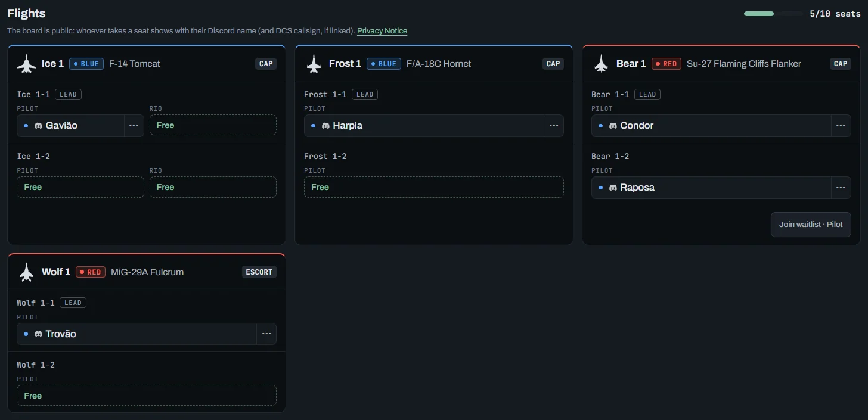Image resolution: width=868 pixels, height=420 pixels.
Task: Click the seats filled progress bar
Action: click(773, 14)
